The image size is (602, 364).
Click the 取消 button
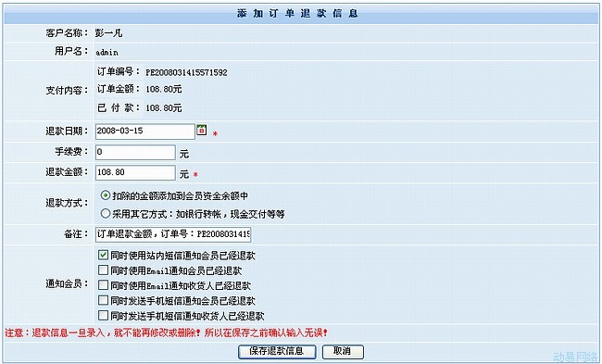[x=343, y=351]
